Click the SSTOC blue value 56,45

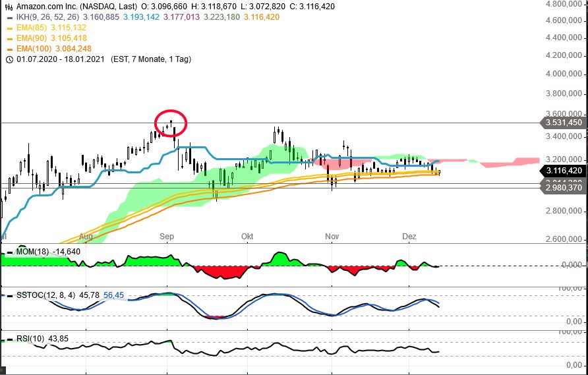[x=113, y=295]
